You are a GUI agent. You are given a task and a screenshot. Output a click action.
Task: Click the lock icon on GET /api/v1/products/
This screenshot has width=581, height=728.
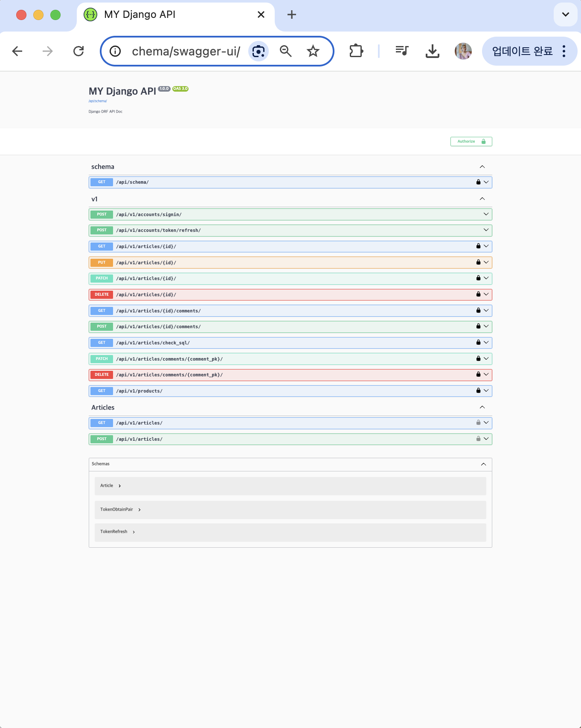[x=478, y=391]
